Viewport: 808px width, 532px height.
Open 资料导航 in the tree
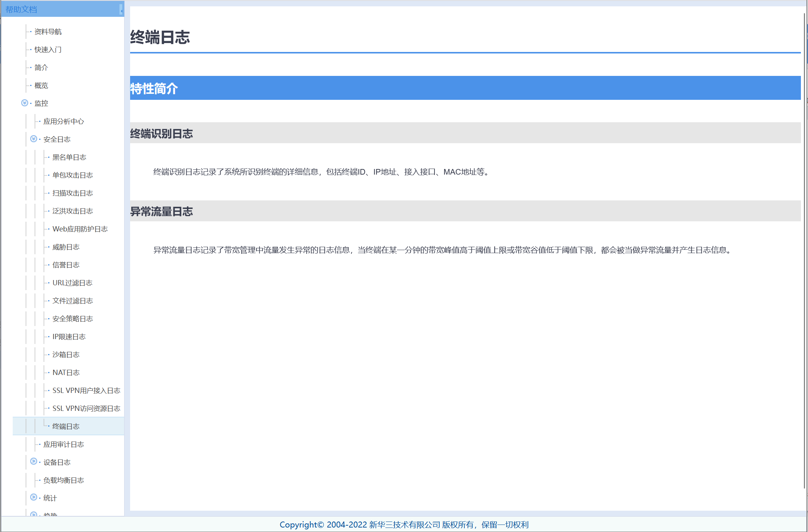48,32
